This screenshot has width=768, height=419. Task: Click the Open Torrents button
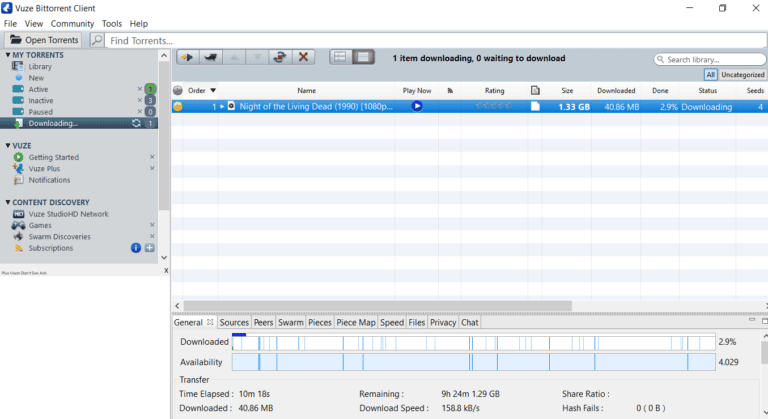click(46, 40)
